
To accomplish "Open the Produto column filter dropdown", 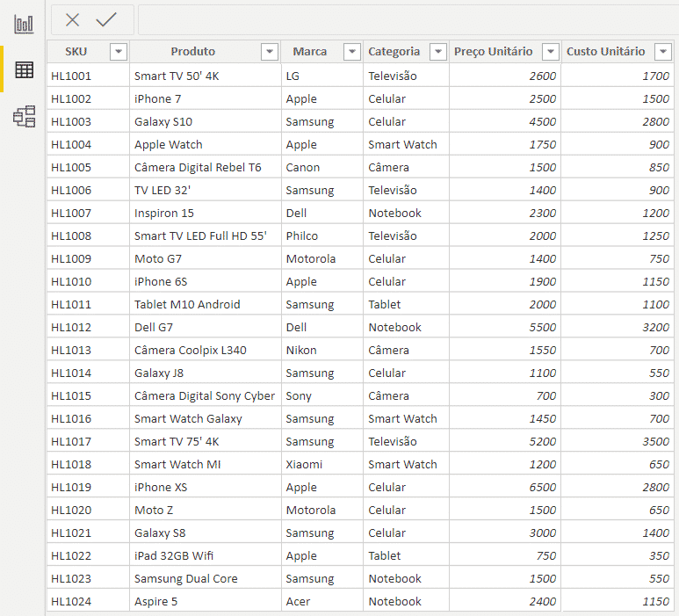I will [270, 52].
